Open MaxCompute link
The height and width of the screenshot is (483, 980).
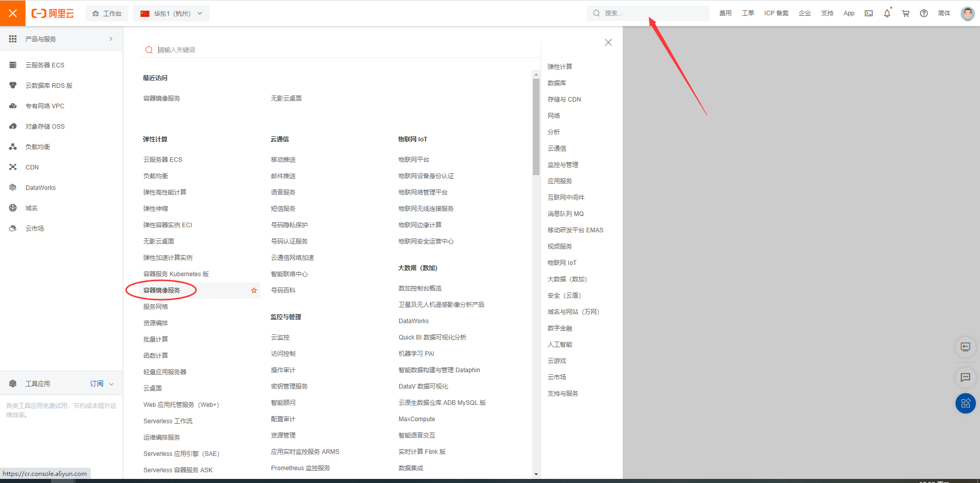coord(417,419)
